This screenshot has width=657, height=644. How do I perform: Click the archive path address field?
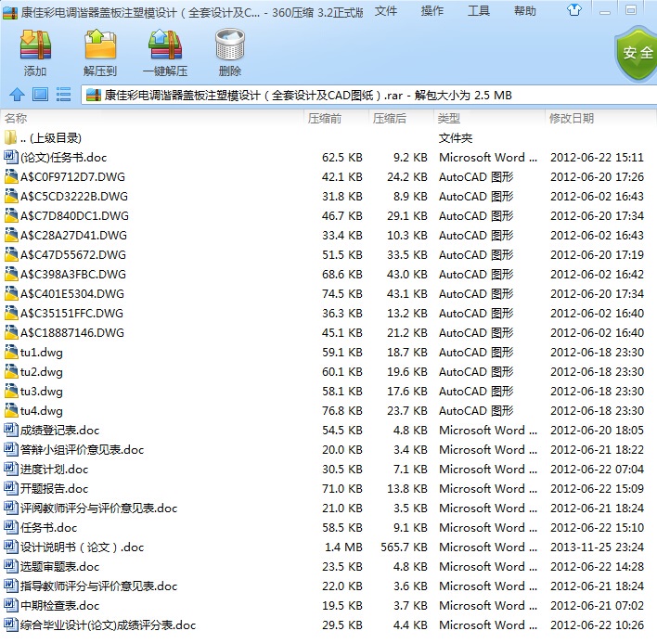(368, 95)
